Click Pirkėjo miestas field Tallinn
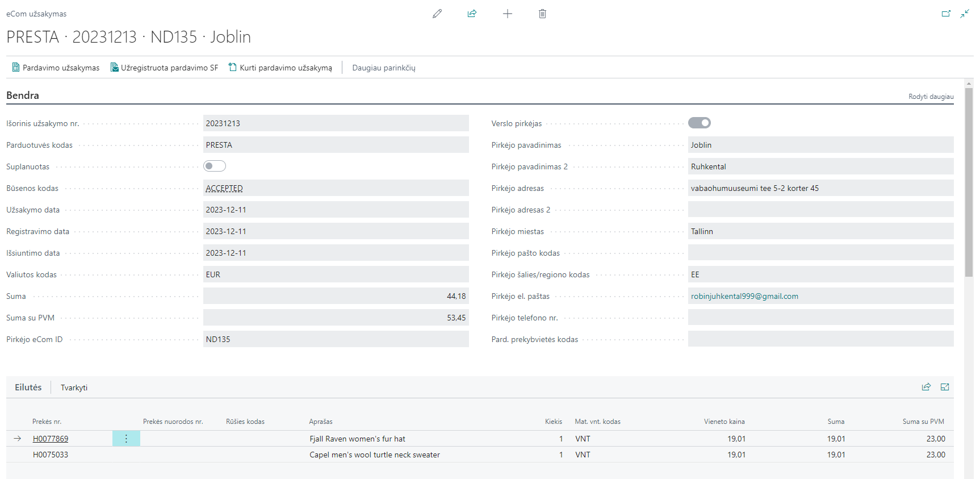This screenshot has width=980, height=479. click(x=821, y=231)
